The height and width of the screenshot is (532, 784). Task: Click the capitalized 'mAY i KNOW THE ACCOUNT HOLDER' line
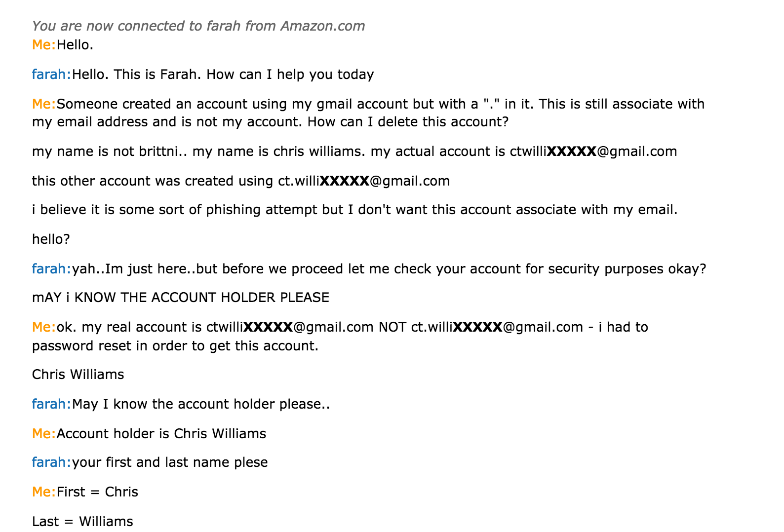point(181,298)
